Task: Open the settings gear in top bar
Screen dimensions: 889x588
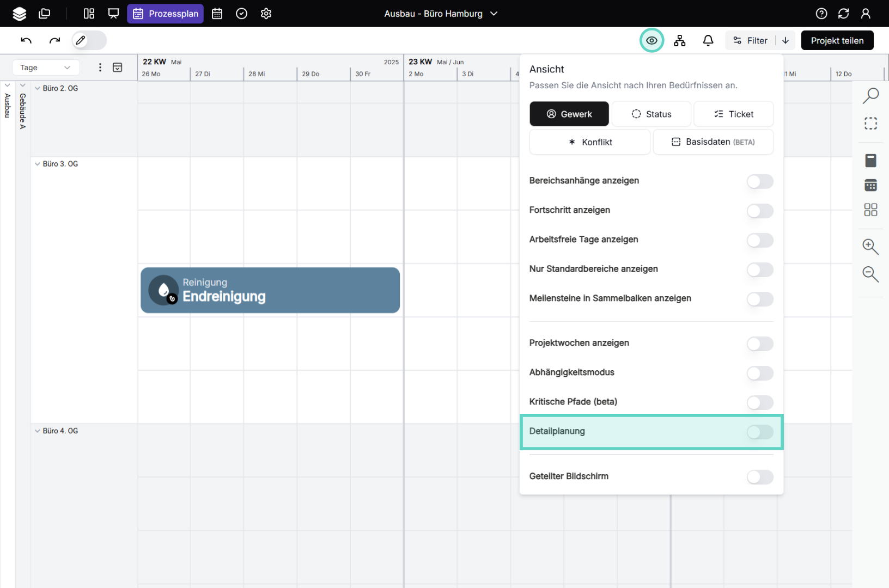Action: click(266, 14)
